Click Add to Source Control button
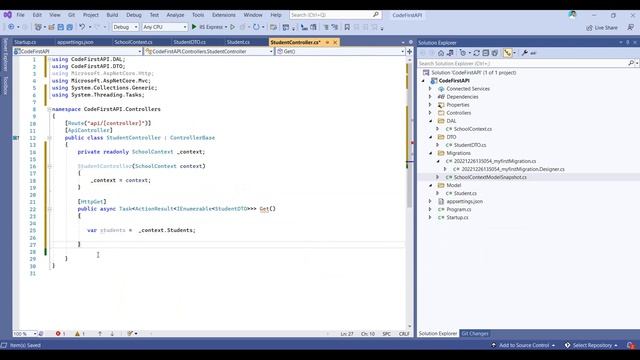 (x=524, y=345)
